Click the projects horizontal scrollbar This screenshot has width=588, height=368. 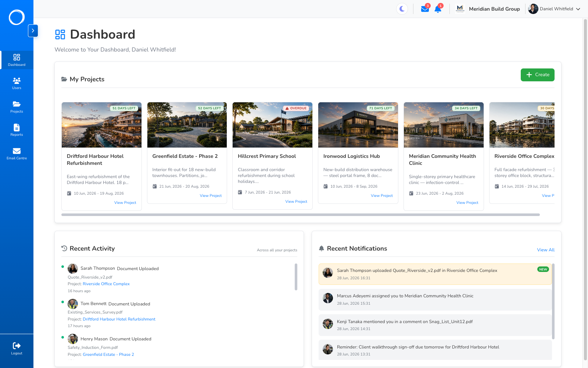coord(301,215)
